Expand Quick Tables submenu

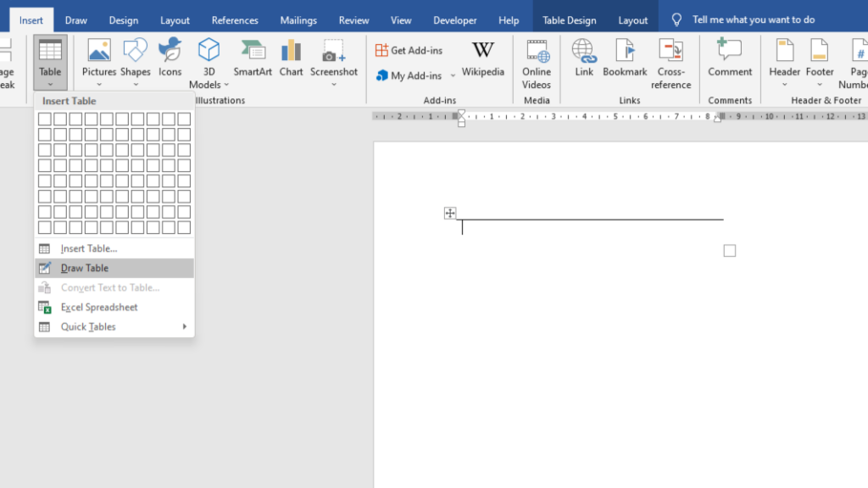(x=114, y=326)
